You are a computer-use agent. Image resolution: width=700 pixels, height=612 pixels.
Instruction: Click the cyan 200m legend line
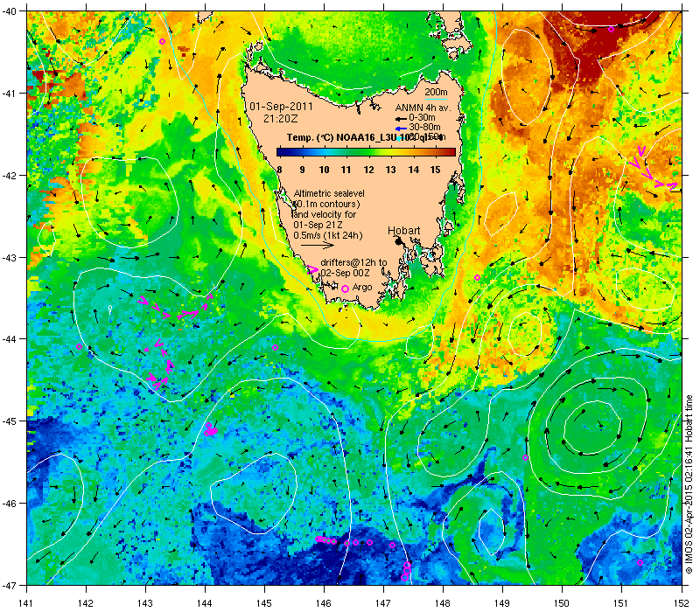(x=436, y=99)
